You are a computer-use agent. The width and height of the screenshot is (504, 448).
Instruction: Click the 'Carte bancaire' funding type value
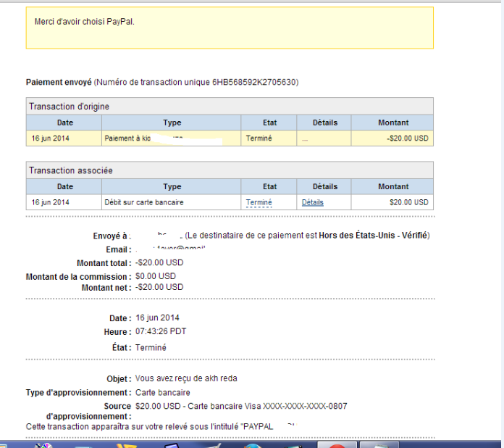point(163,393)
